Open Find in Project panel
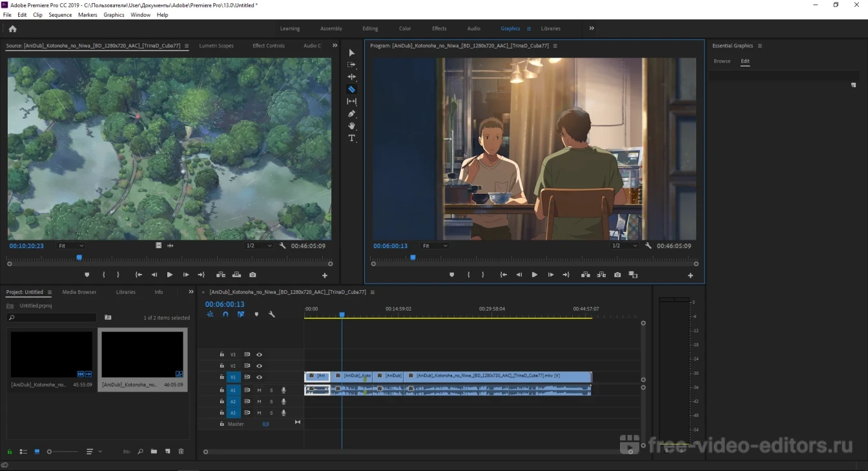The image size is (868, 471). point(140,452)
